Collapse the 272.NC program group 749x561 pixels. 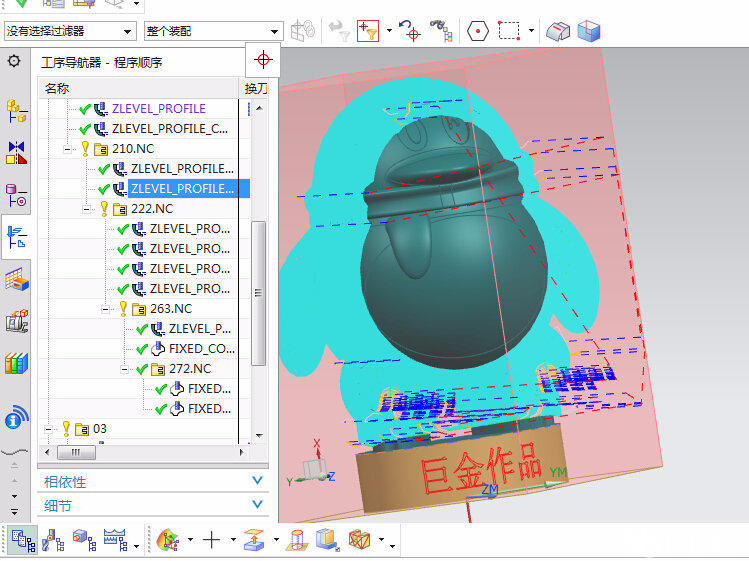click(x=125, y=369)
